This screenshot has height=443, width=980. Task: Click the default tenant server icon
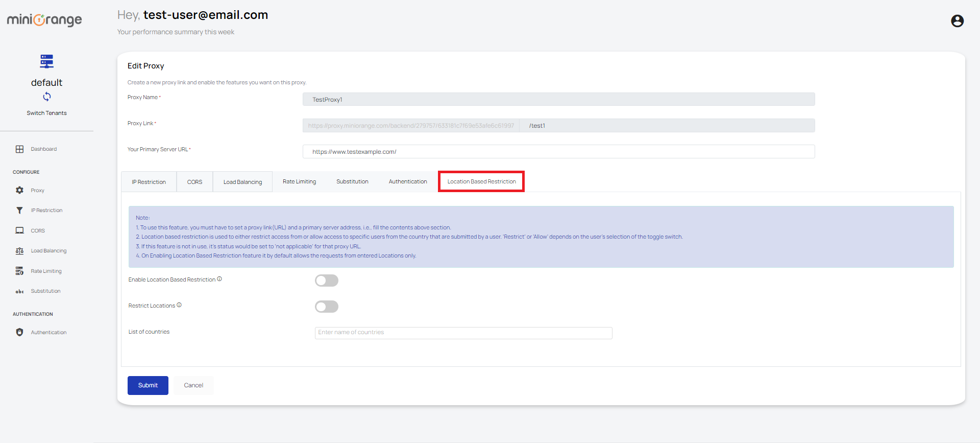[x=47, y=61]
